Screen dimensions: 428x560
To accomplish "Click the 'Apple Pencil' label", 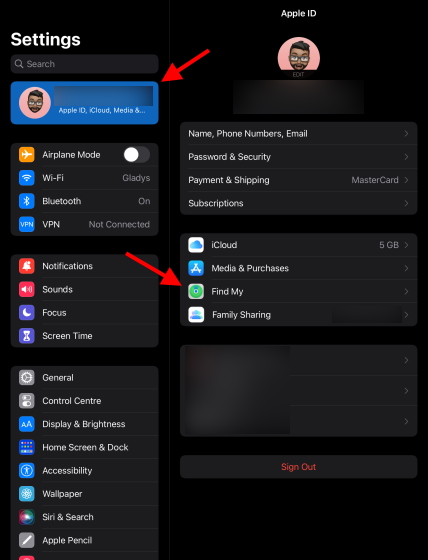I will click(x=67, y=540).
